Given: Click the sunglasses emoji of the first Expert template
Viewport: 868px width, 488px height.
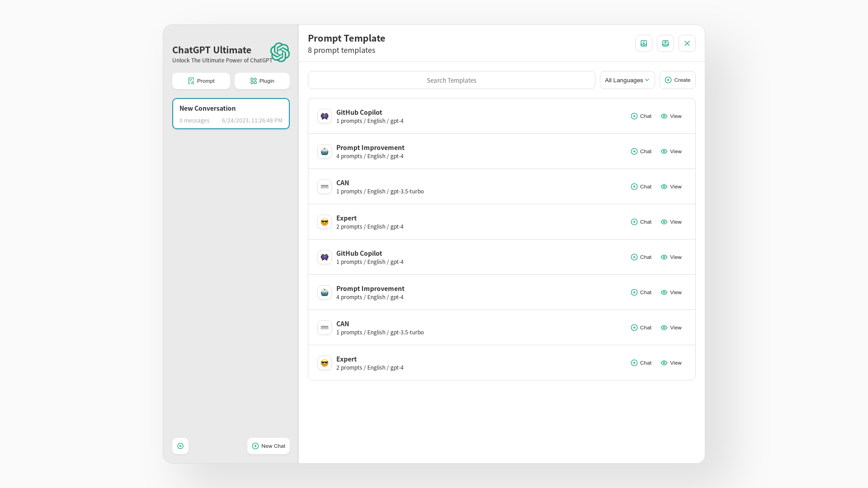Looking at the screenshot, I should tap(325, 222).
